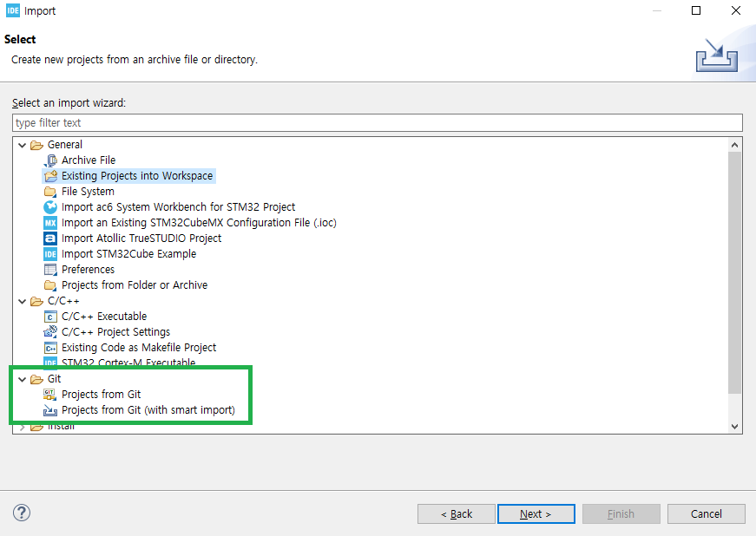Click the Existing Code as Makefile Project icon
The width and height of the screenshot is (756, 536).
(x=50, y=348)
